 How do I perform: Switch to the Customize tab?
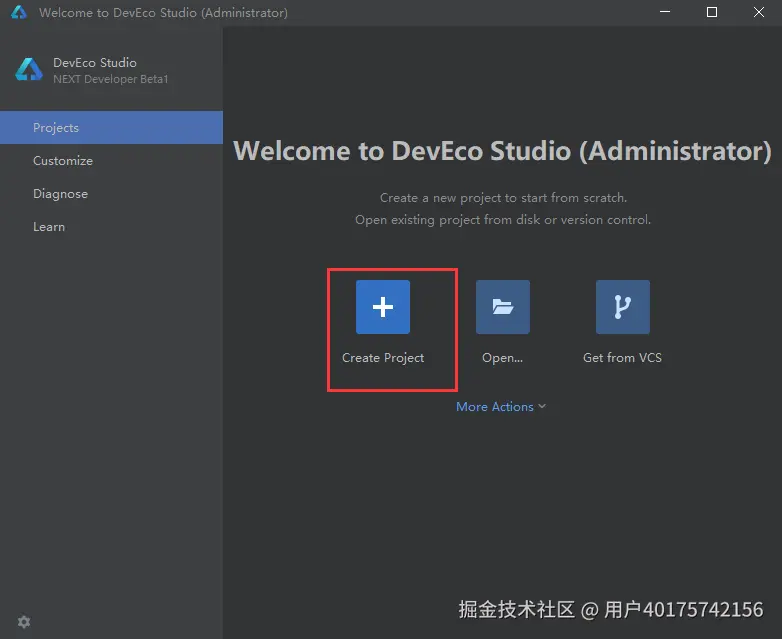[x=111, y=161]
